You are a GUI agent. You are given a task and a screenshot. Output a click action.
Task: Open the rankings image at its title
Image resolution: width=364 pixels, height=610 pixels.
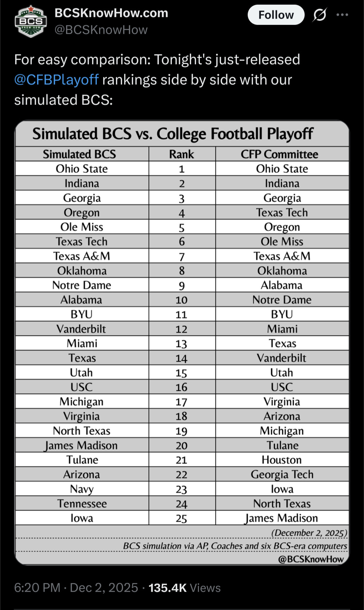[x=173, y=134]
